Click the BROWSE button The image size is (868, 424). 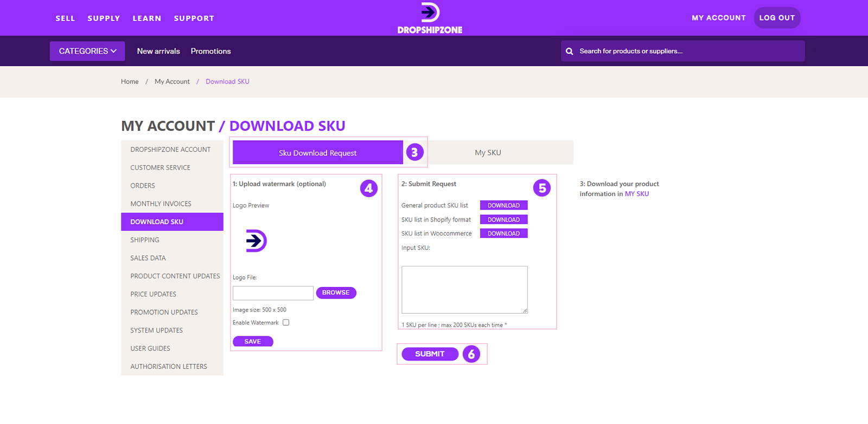tap(336, 293)
